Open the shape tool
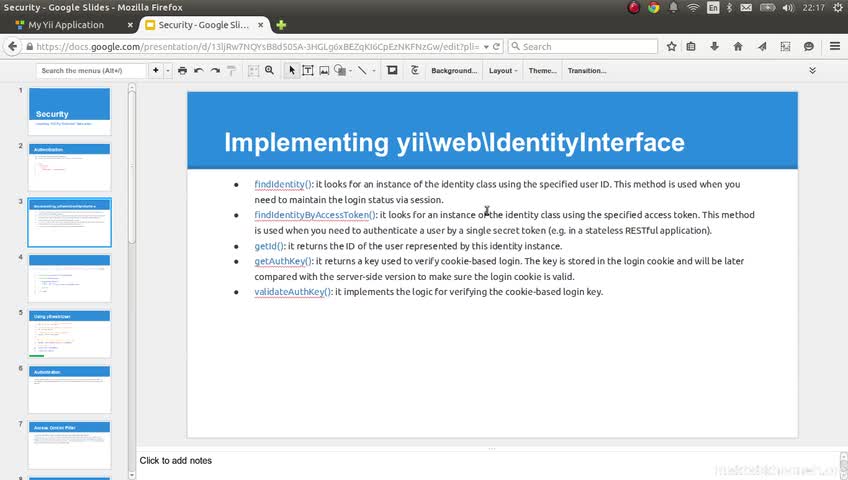 pyautogui.click(x=340, y=70)
